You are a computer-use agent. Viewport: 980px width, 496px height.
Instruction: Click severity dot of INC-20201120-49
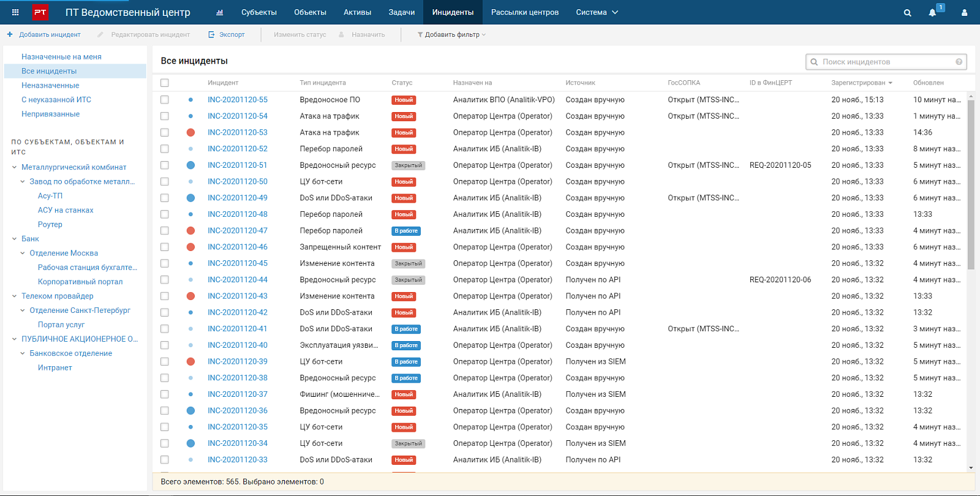point(190,198)
